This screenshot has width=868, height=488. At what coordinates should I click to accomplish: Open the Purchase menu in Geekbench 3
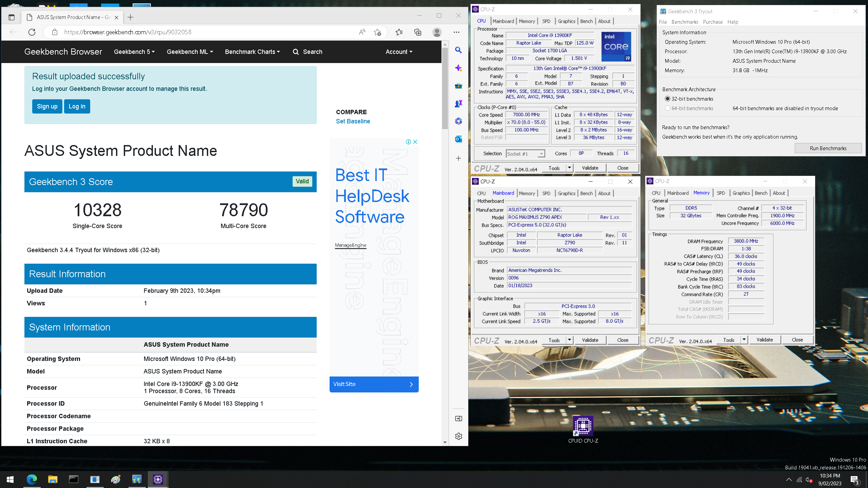pyautogui.click(x=713, y=22)
